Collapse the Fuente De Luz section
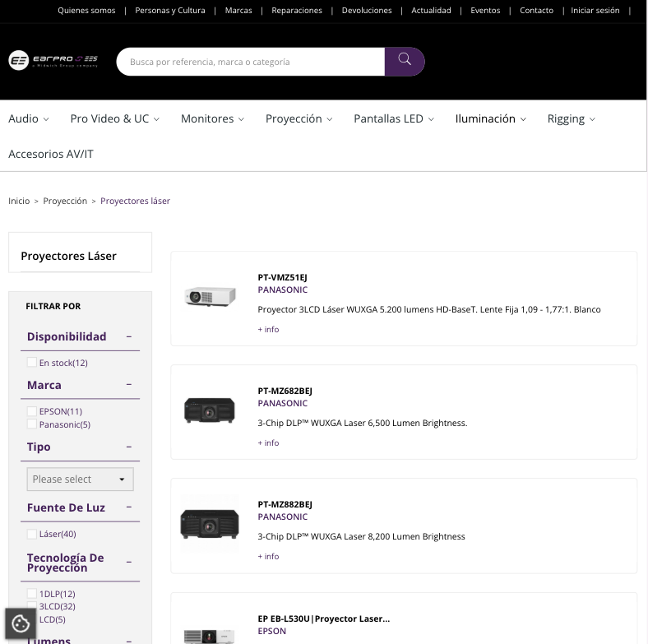The width and height of the screenshot is (648, 644). point(129,507)
